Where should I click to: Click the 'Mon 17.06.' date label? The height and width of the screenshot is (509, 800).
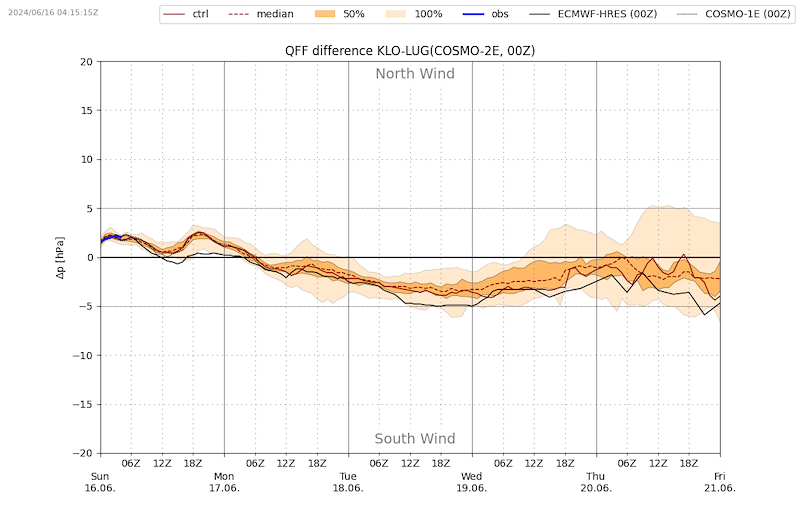tap(224, 482)
